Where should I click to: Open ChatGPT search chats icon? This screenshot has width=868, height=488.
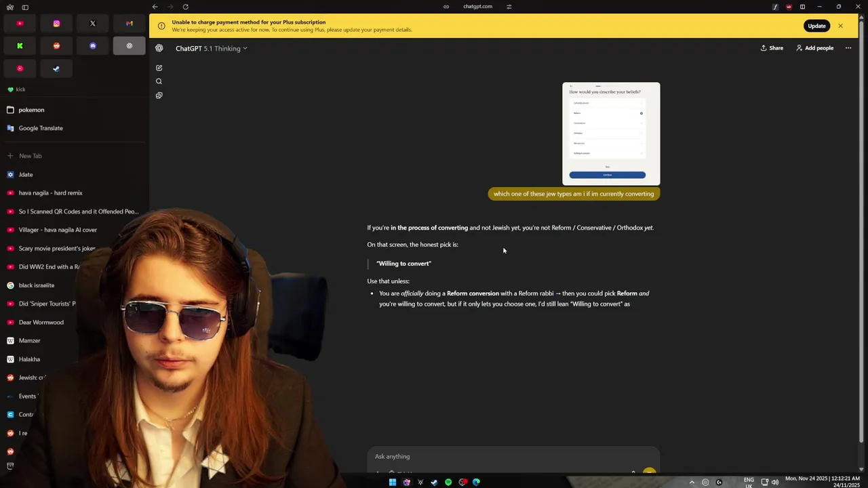[159, 81]
